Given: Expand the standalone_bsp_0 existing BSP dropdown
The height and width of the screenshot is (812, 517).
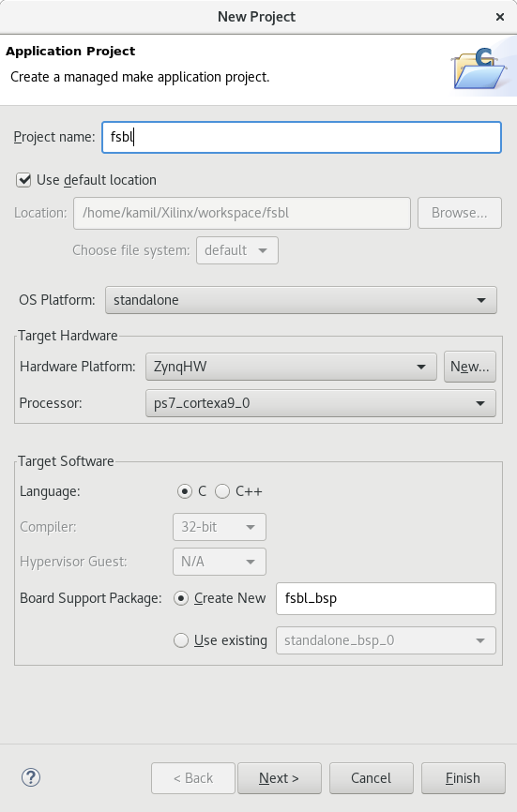Looking at the screenshot, I should pyautogui.click(x=386, y=640).
